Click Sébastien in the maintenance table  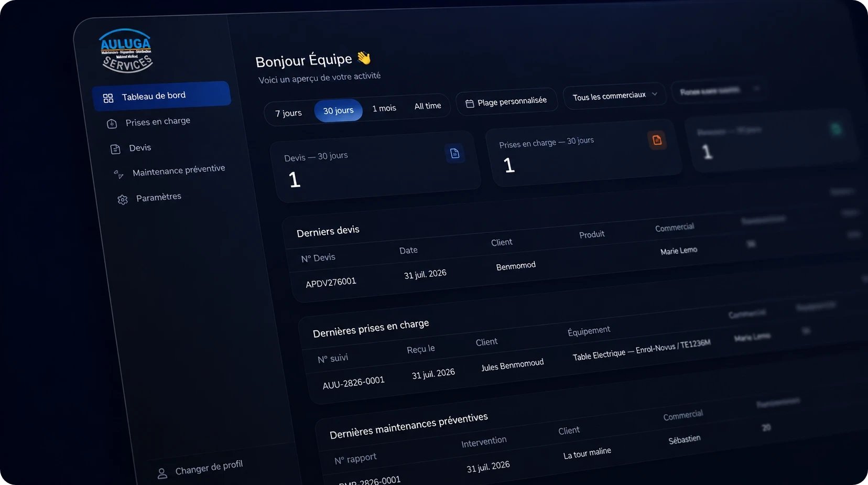[x=684, y=440]
